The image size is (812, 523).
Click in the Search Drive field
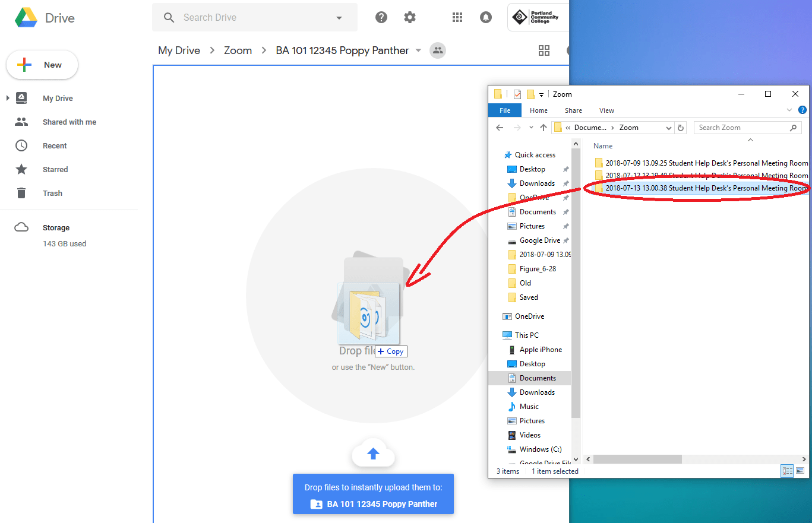tap(255, 18)
